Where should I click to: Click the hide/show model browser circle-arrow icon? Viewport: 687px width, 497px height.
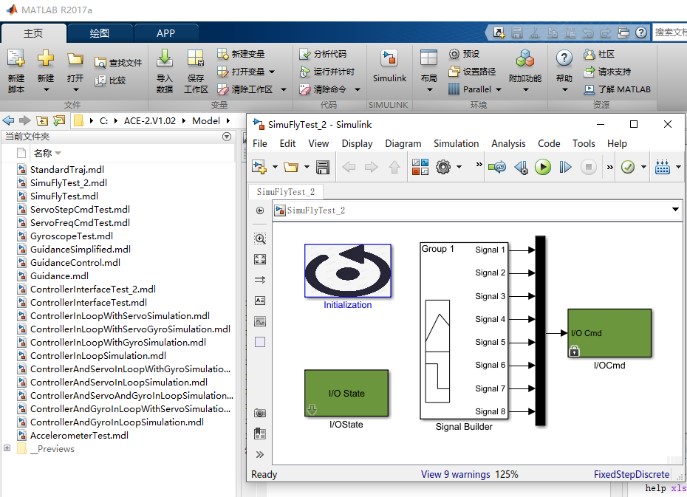click(x=260, y=210)
